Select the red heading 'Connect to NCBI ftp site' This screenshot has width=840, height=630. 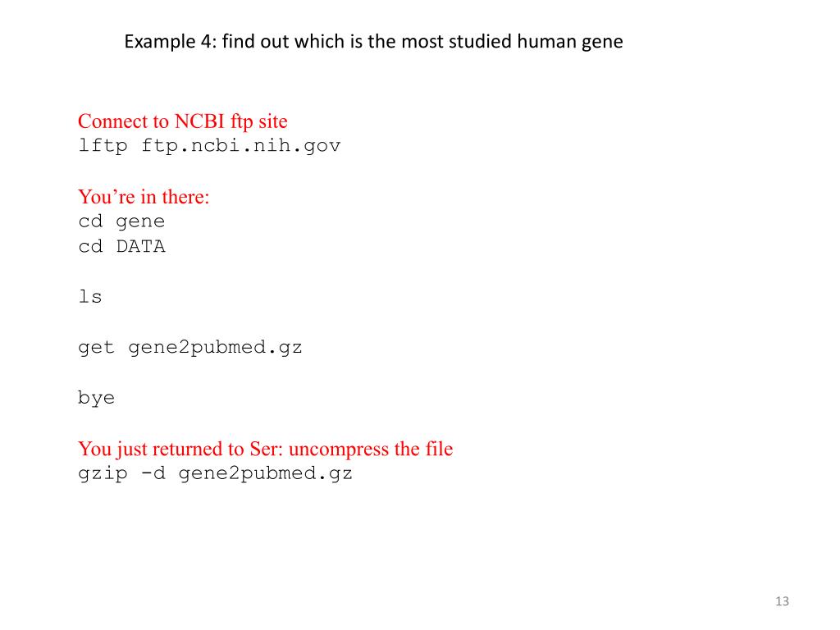183,121
